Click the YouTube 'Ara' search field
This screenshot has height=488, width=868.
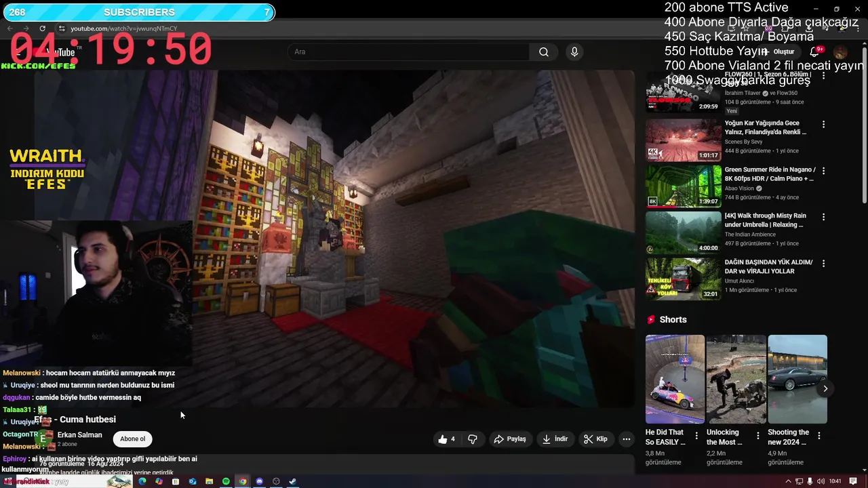pos(408,52)
